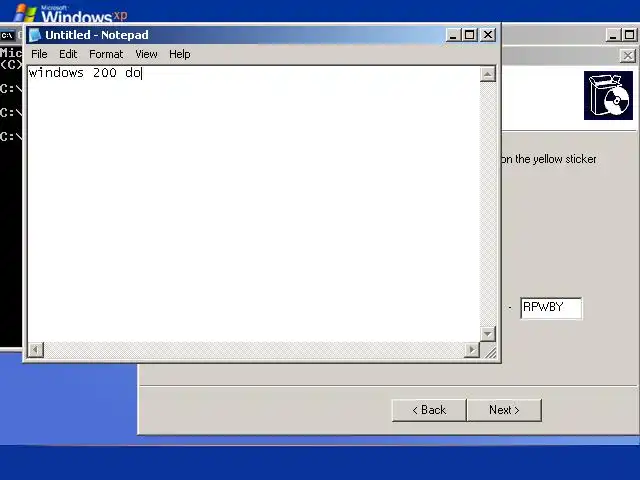Open the Format menu in Notepad

106,54
